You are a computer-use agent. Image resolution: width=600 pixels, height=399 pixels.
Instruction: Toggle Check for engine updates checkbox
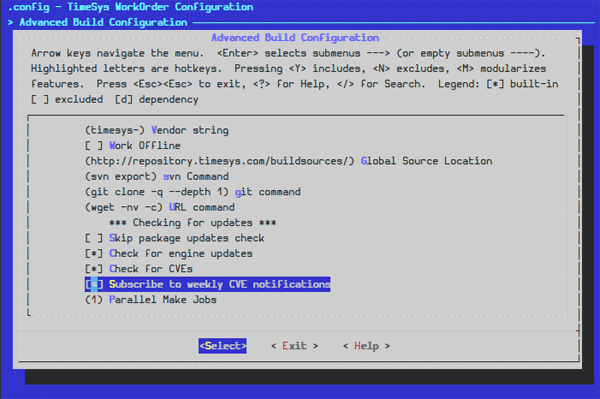(x=94, y=253)
